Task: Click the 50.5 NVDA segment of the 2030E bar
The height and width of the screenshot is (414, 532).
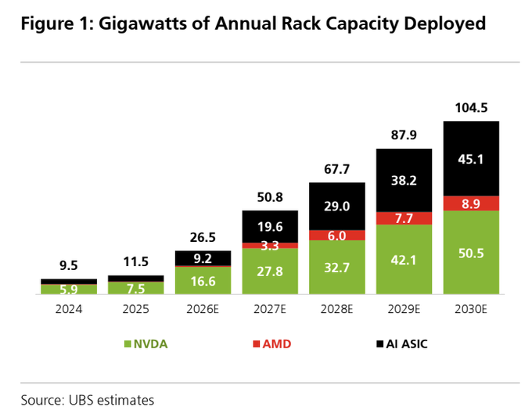Action: click(x=471, y=253)
